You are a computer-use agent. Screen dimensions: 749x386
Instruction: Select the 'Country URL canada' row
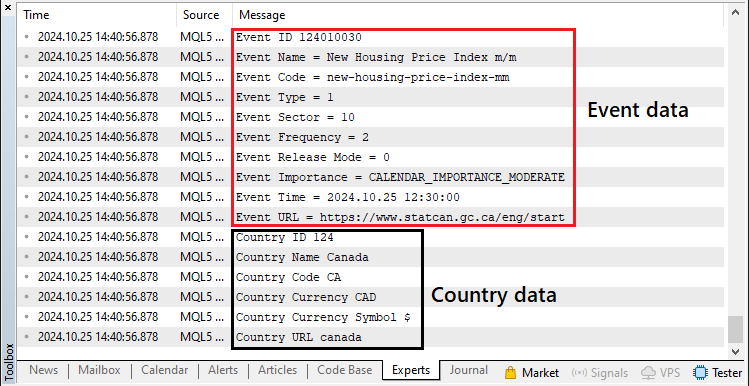coord(371,337)
